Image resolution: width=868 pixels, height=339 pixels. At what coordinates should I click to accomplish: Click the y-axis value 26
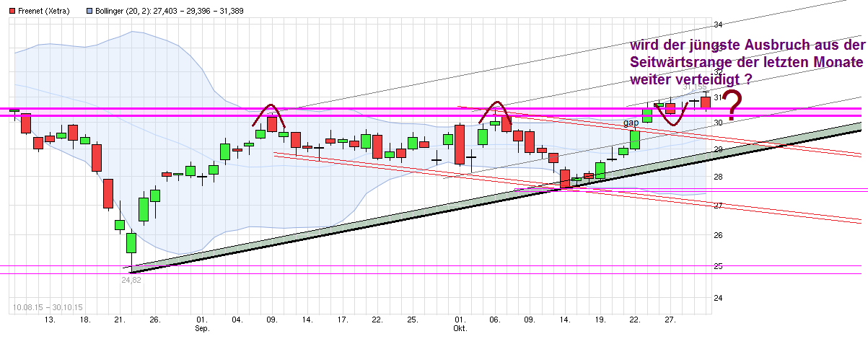pos(718,235)
